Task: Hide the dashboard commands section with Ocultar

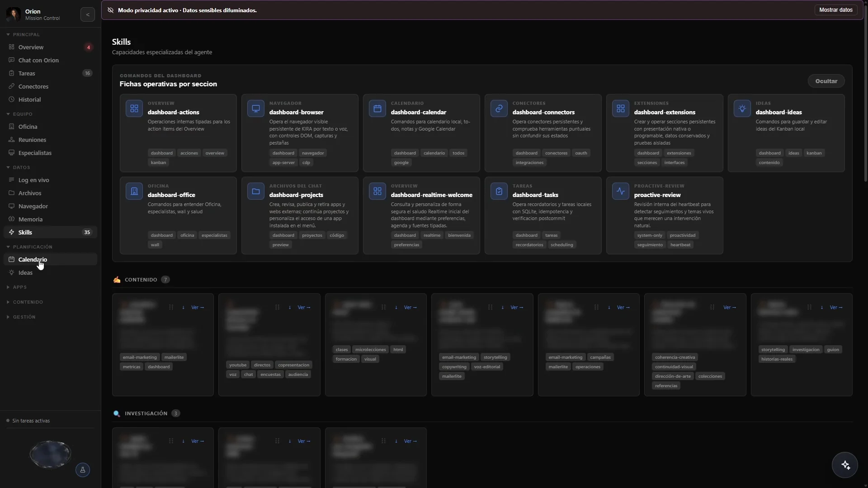Action: 826,81
